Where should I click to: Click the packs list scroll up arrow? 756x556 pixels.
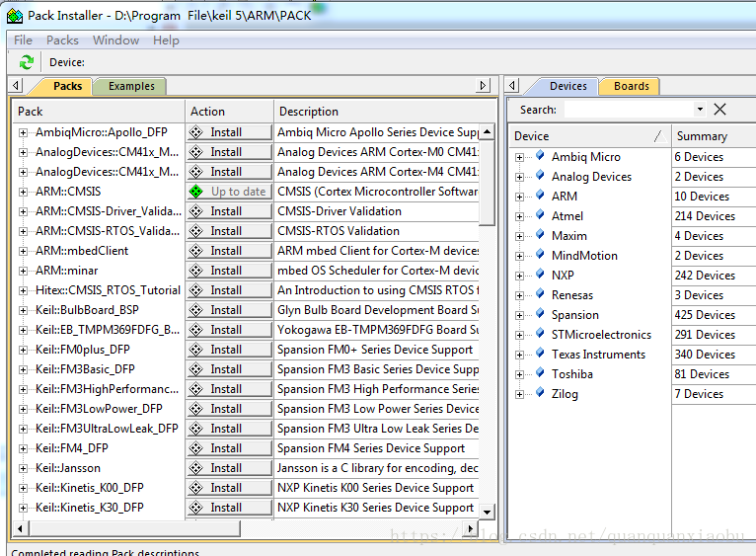pyautogui.click(x=487, y=131)
